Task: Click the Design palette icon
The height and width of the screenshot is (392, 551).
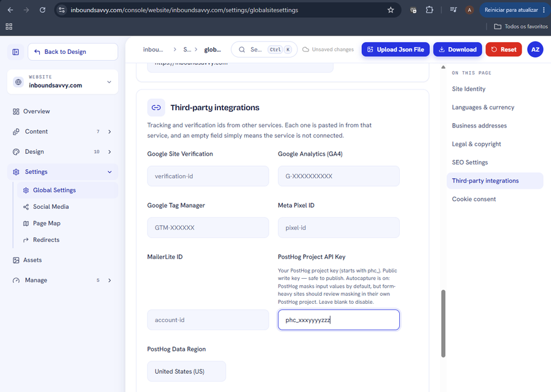Action: 16,152
